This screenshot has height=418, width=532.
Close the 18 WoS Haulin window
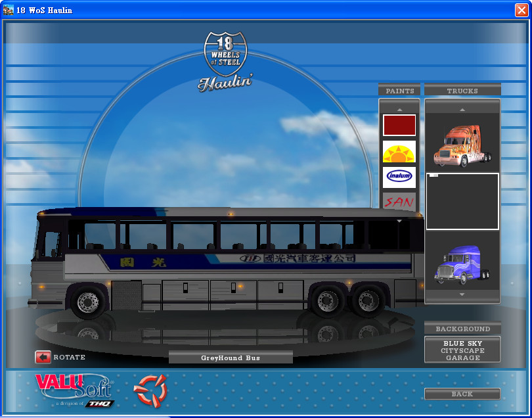521,10
